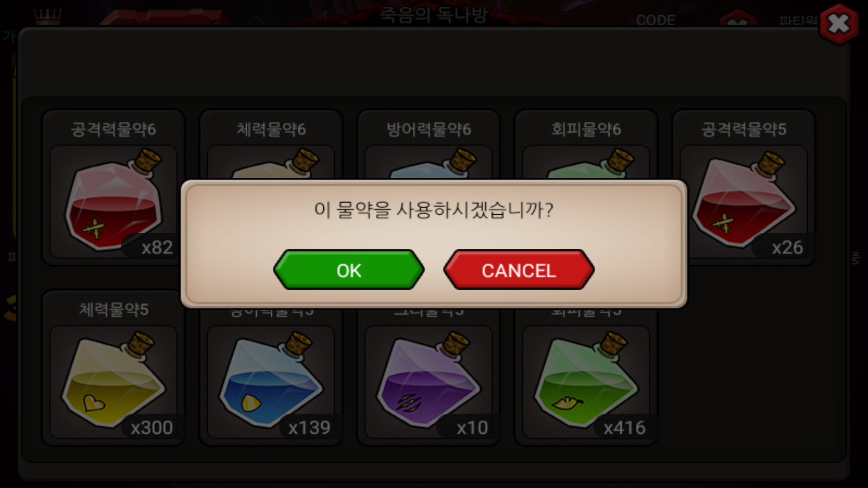
Task: Choose the yellow 체력물약5 potion bottle
Action: (113, 381)
